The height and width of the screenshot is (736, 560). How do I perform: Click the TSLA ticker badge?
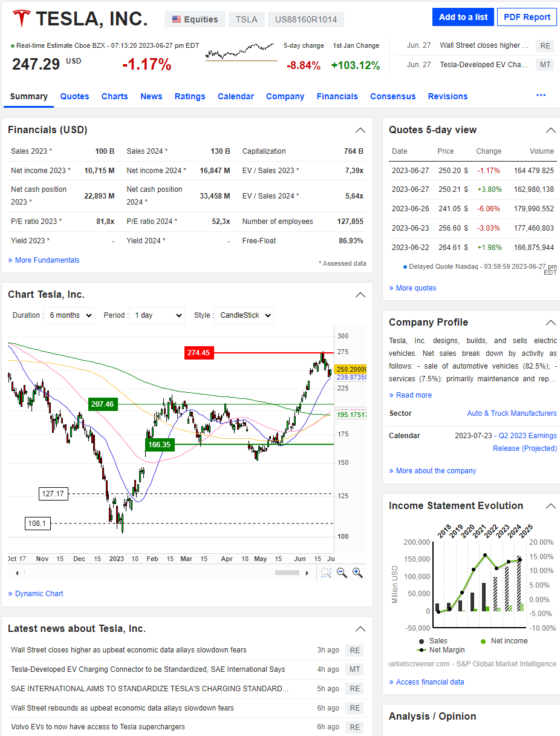[x=247, y=19]
